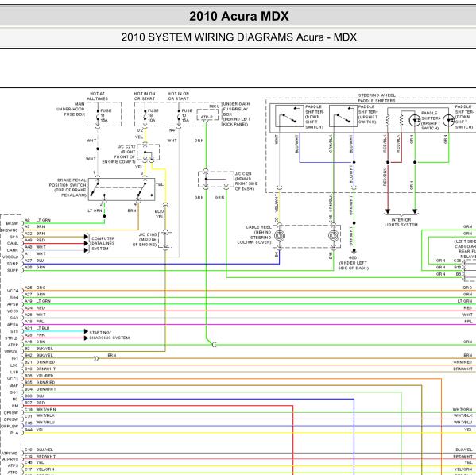Click the paddle shifter down shift switch symbol
476x475 pixels.
[289, 116]
